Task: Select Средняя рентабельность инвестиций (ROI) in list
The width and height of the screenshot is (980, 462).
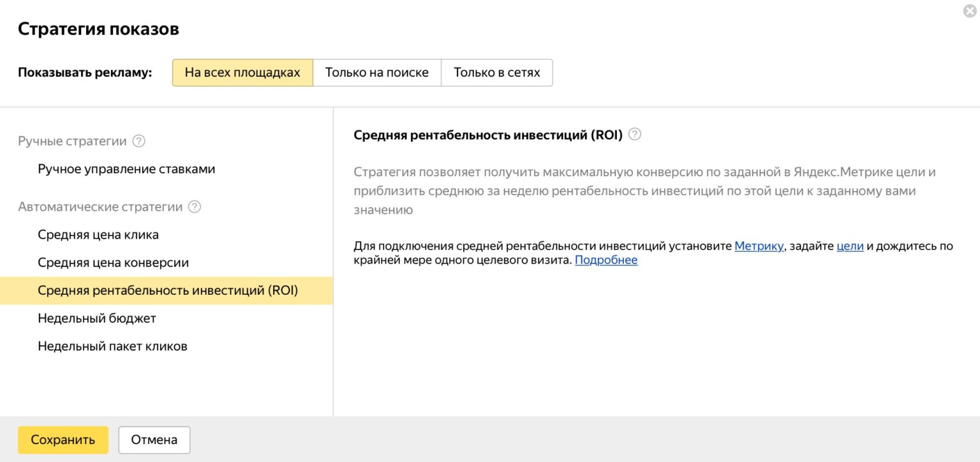Action: click(x=168, y=291)
